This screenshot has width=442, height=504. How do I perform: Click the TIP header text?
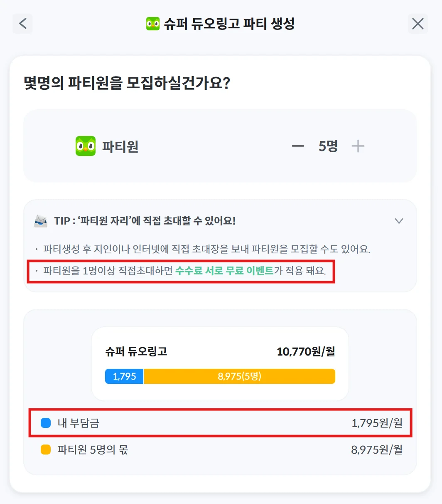pyautogui.click(x=145, y=221)
